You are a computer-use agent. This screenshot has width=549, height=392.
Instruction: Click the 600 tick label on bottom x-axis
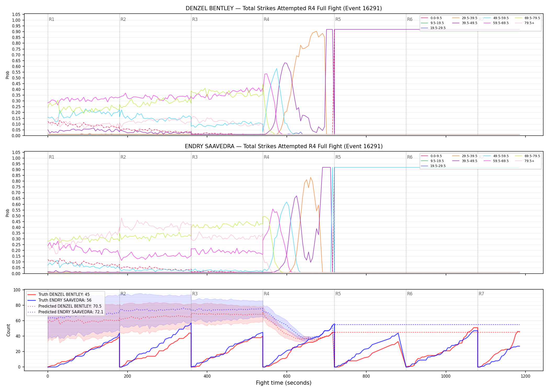tap(287, 376)
